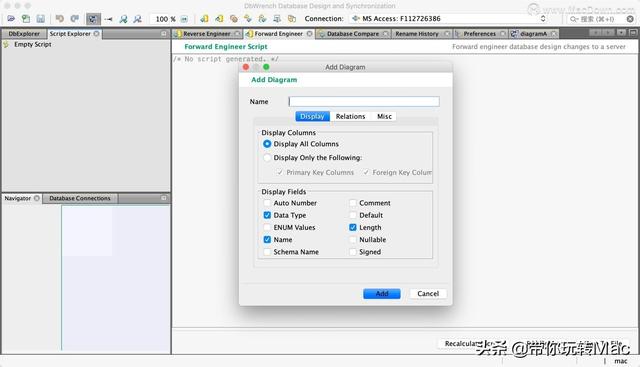Select the Empty Script tree item
The width and height of the screenshot is (640, 367).
point(33,44)
